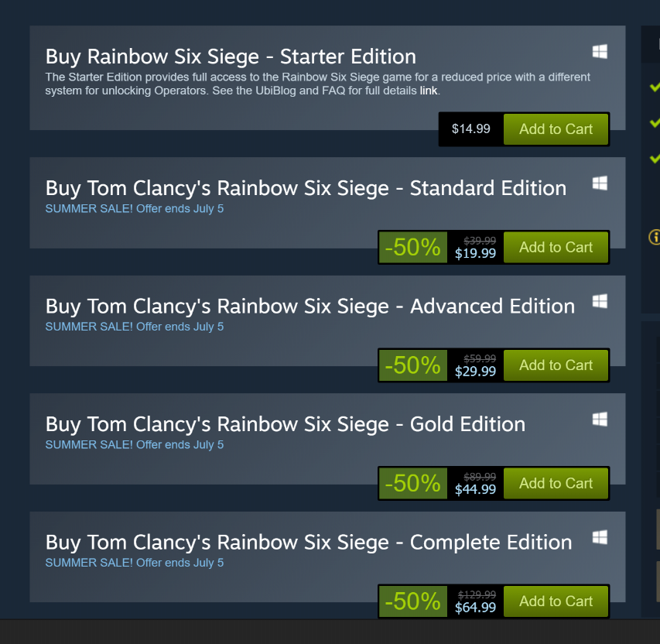
Task: Click the Advanced Edition summer sale text
Action: (x=135, y=327)
